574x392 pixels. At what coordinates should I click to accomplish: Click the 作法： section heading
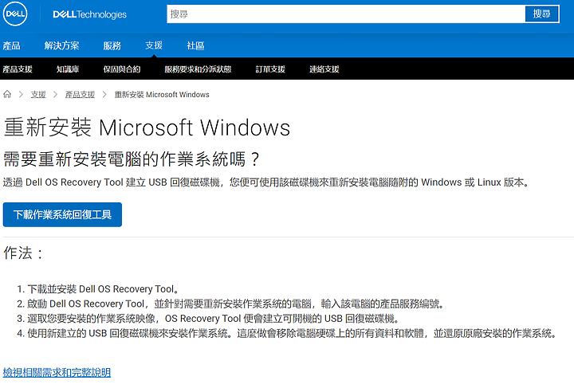tap(24, 253)
